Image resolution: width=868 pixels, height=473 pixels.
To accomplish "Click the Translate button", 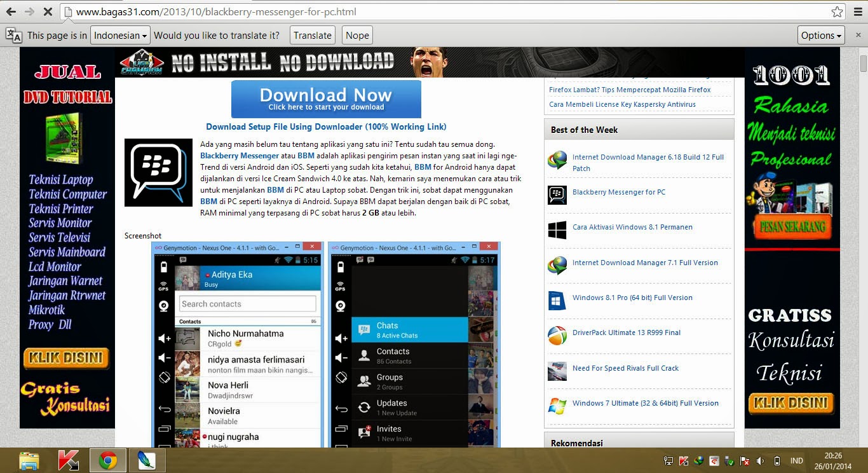I will (x=312, y=35).
